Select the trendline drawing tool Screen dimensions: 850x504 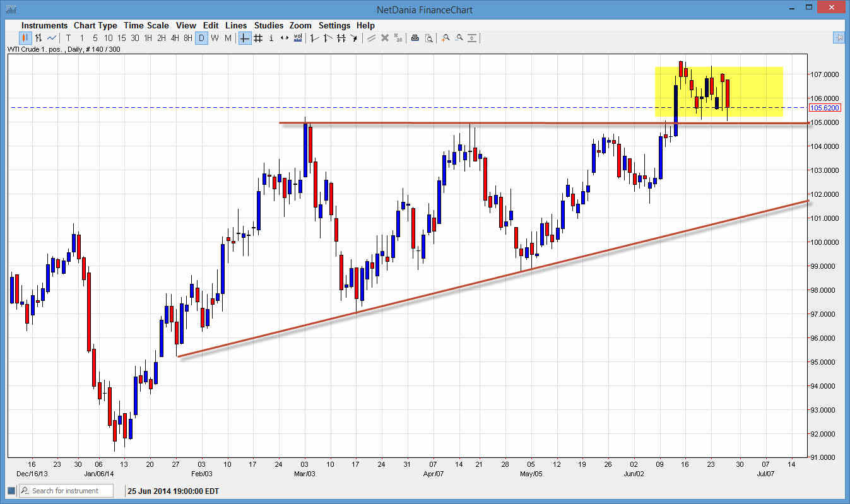pos(314,38)
